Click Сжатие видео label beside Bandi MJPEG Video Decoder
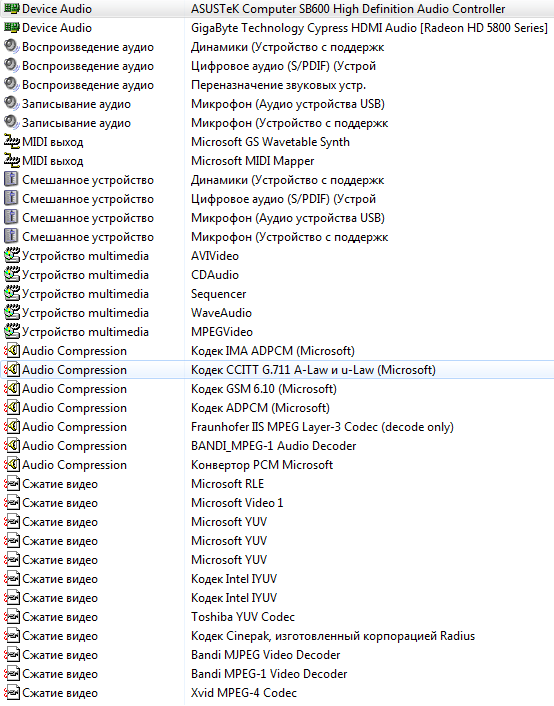The width and height of the screenshot is (554, 706). pos(60,655)
